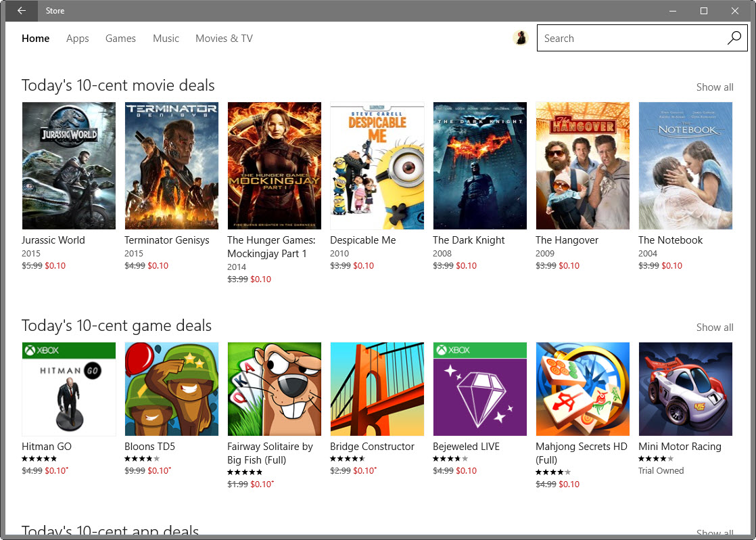Open Fairway Solitaire game icon
Image resolution: width=756 pixels, height=540 pixels.
[275, 389]
